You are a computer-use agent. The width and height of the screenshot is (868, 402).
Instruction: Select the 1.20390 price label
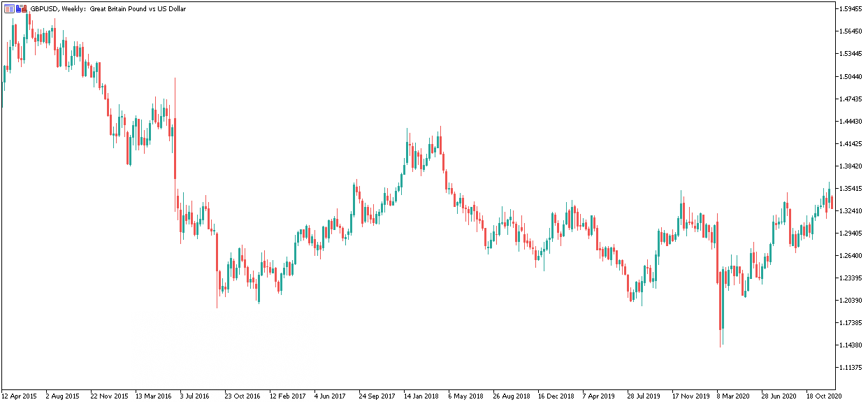(851, 300)
